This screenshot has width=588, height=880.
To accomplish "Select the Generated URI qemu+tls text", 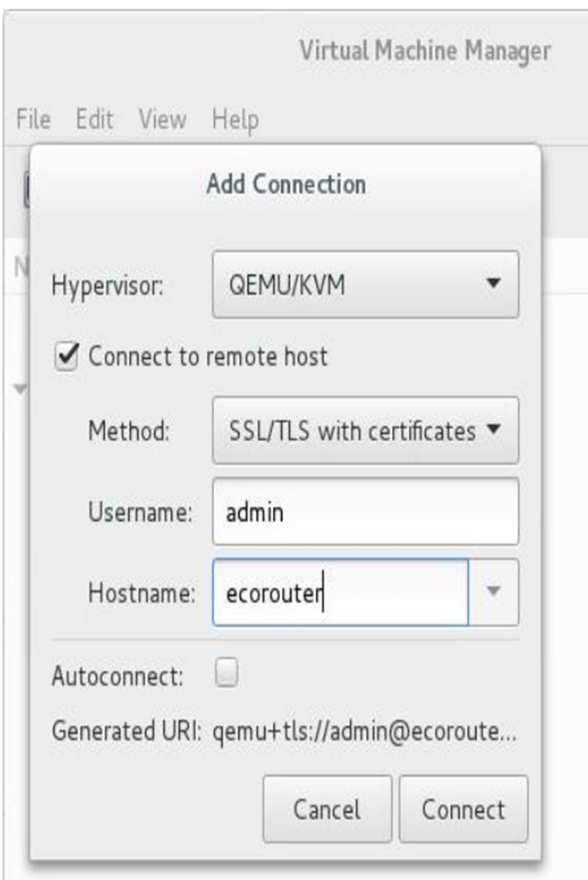I will pos(364,732).
